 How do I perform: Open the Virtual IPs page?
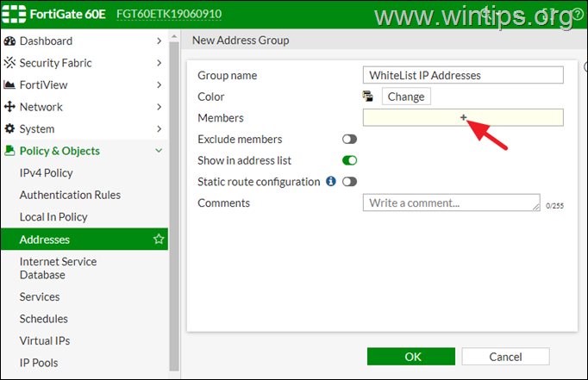[x=45, y=340]
